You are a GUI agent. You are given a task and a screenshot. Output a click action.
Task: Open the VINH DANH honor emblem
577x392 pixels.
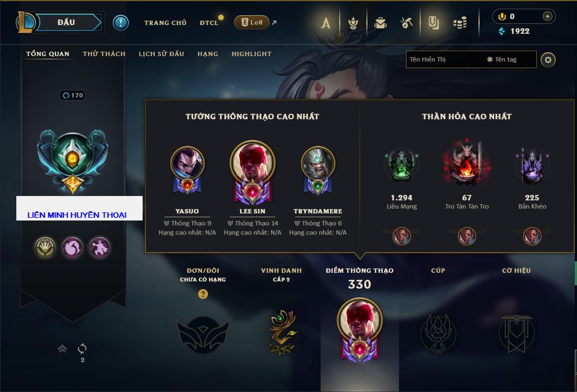(x=281, y=332)
